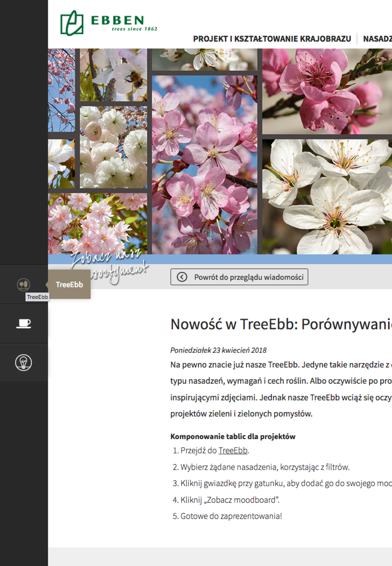This screenshot has width=392, height=566.
Task: Click the EBBEN trees since 1862 wordmark
Action: click(x=123, y=23)
